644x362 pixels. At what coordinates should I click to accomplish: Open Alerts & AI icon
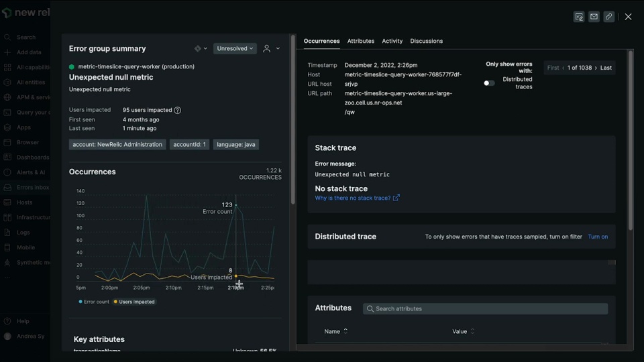[7, 172]
